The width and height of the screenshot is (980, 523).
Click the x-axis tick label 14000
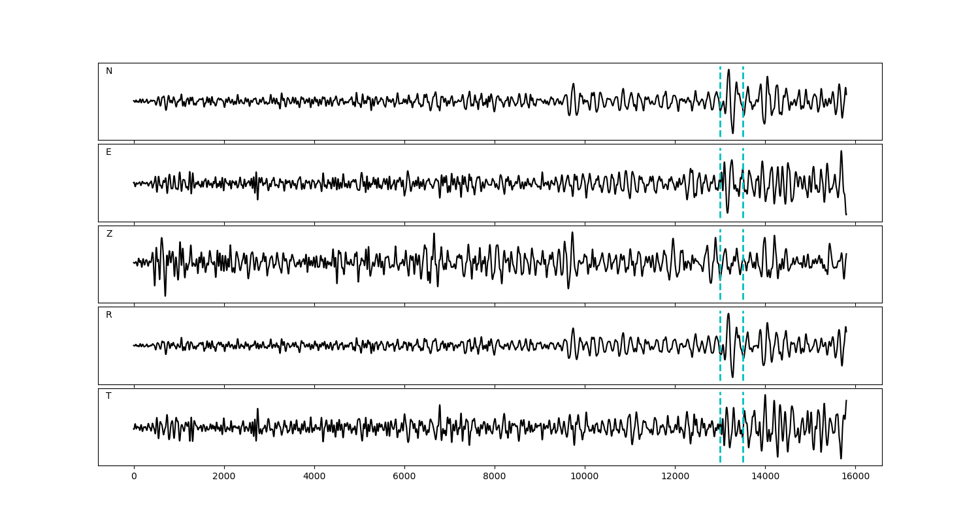(x=765, y=477)
